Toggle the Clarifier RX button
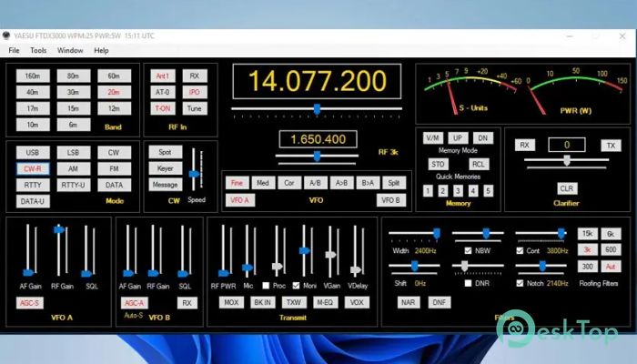The height and width of the screenshot is (364, 637). [525, 145]
